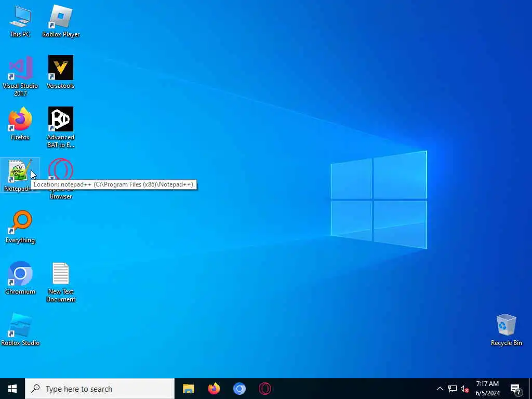
Task: Select the Roblox Studio shortcut
Action: [20, 330]
